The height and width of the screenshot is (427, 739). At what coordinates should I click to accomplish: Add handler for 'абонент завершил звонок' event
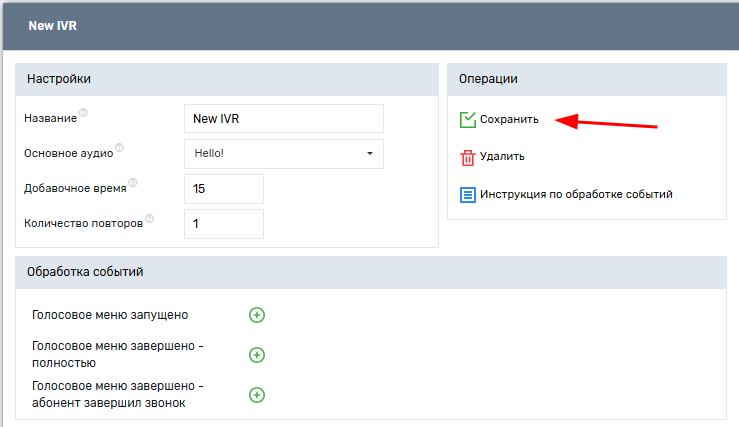pos(257,395)
